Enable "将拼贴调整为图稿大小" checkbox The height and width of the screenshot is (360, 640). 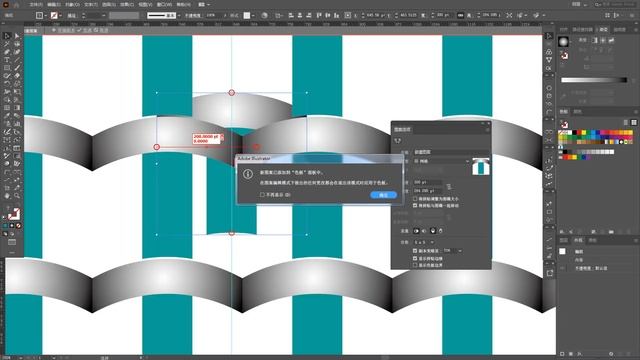(415, 199)
